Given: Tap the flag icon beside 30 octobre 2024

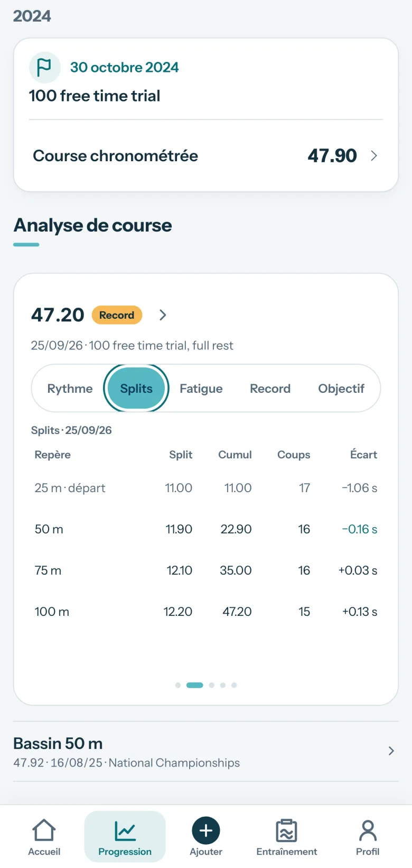Looking at the screenshot, I should 44,67.
